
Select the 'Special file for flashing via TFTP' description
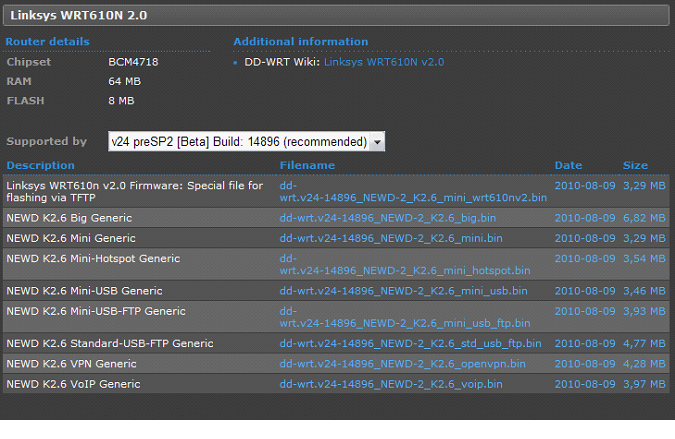[134, 192]
